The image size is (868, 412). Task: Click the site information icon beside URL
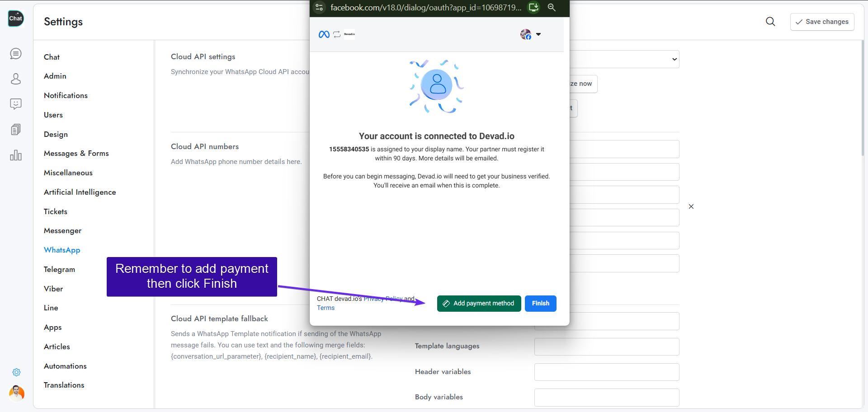[x=319, y=7]
